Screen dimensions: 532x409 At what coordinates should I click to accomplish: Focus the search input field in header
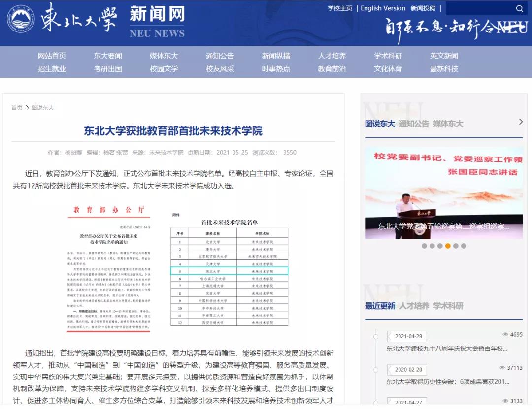480,9
